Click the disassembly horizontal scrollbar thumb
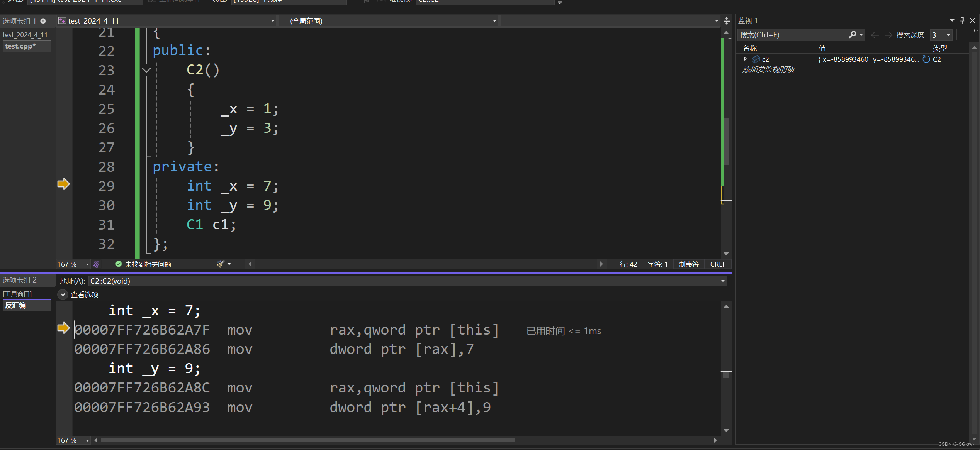The image size is (980, 450). tap(308, 440)
